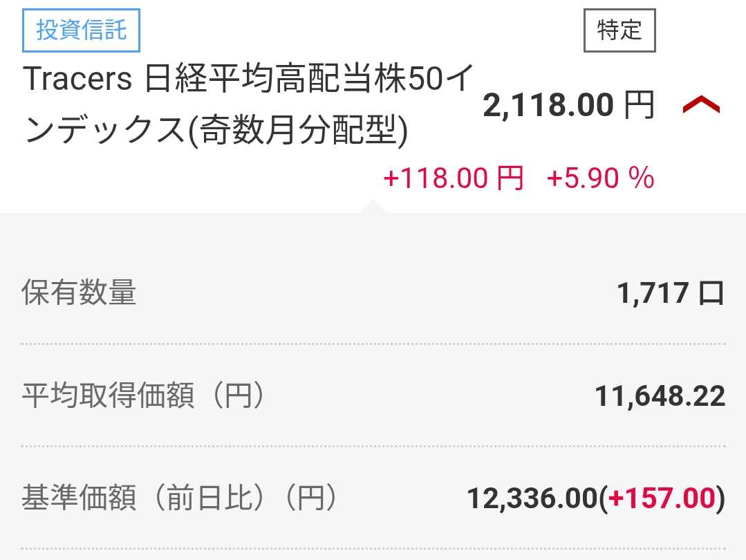This screenshot has width=746, height=560.
Task: Click the dotted divider below 平均取得価額 row
Action: 373,447
